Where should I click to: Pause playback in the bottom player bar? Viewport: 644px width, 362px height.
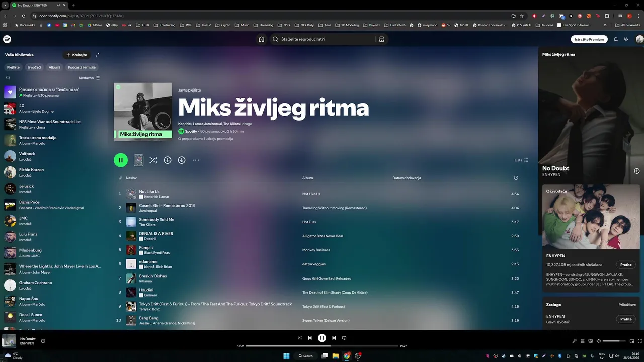[322, 338]
